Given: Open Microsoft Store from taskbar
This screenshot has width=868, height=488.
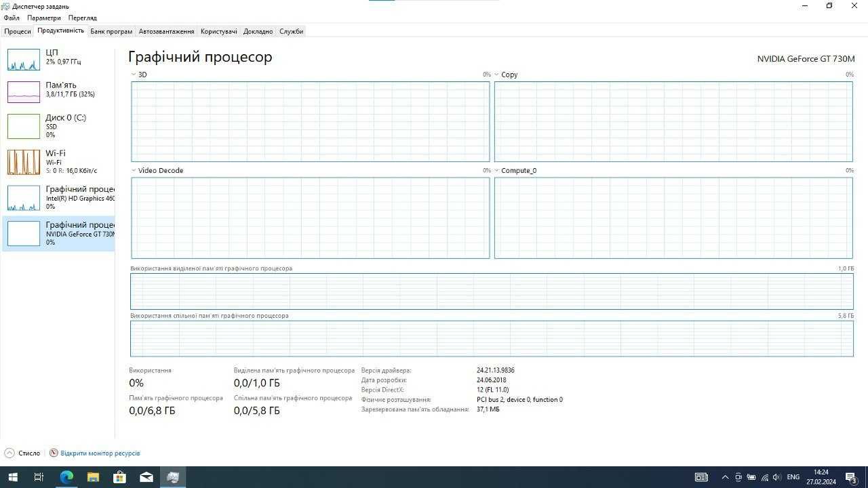Looking at the screenshot, I should 119,477.
